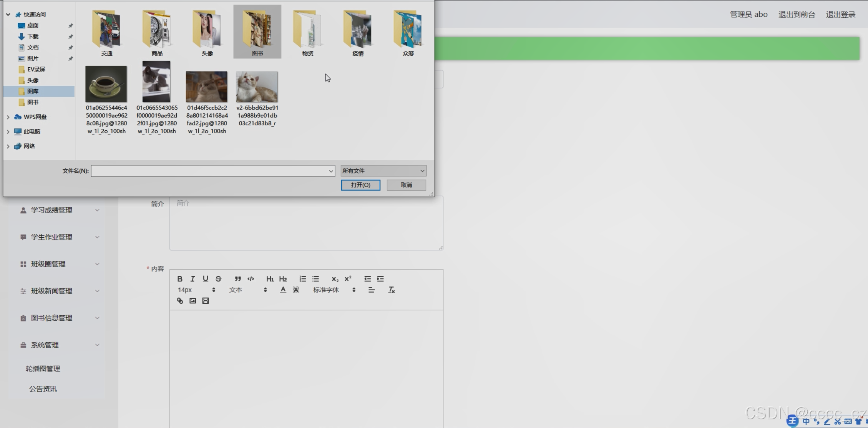Insert a blockquote in the editor

(238, 279)
